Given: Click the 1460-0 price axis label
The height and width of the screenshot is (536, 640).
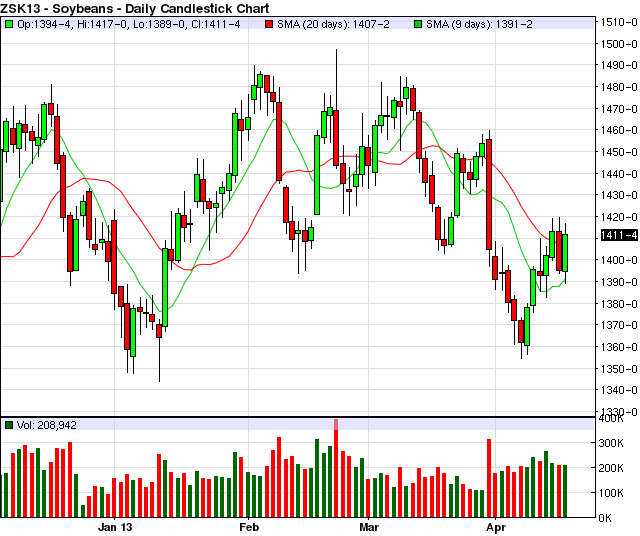Looking at the screenshot, I should pyautogui.click(x=619, y=130).
